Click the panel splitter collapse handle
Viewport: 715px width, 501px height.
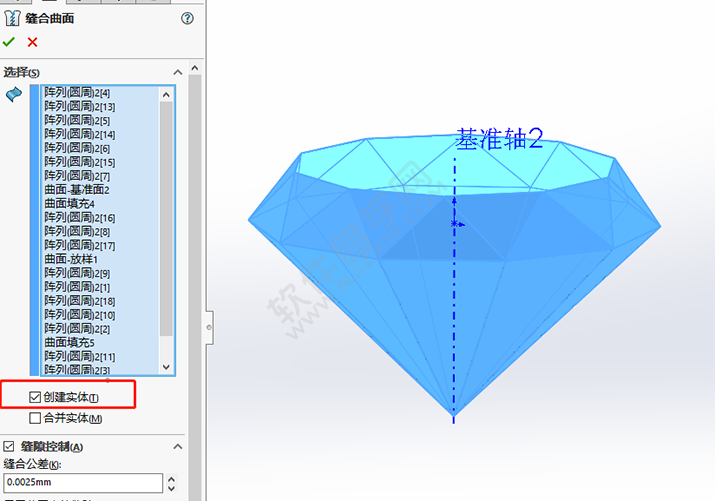tap(209, 327)
